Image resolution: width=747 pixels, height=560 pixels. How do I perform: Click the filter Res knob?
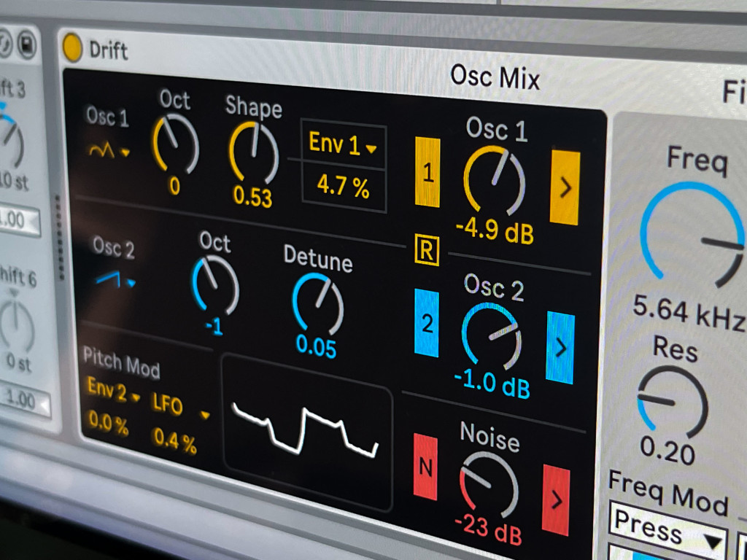(x=672, y=402)
